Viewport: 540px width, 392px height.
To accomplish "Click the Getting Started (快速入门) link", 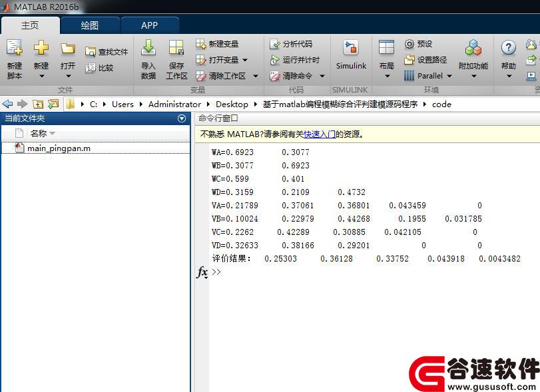I will point(320,134).
